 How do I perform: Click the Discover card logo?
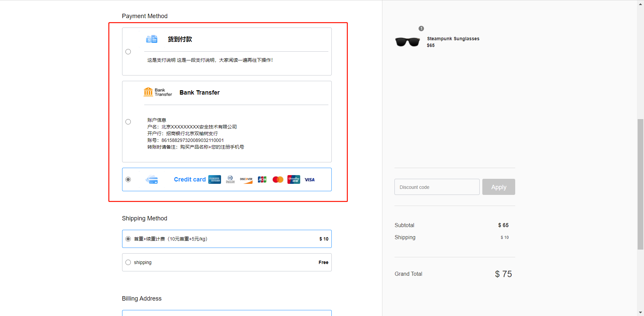[x=246, y=179]
